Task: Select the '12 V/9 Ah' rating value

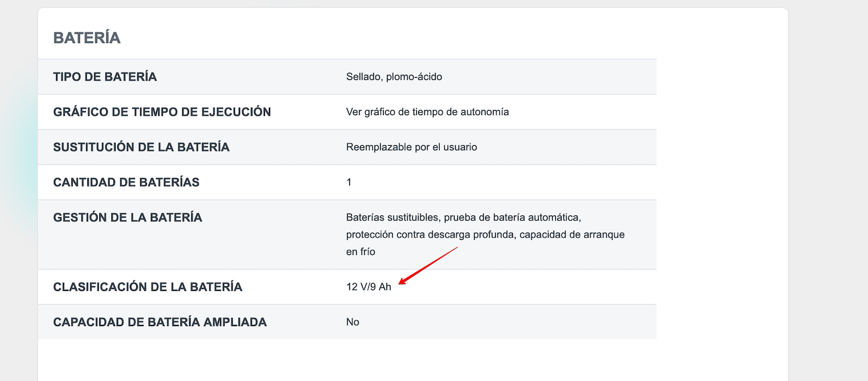Action: point(369,287)
